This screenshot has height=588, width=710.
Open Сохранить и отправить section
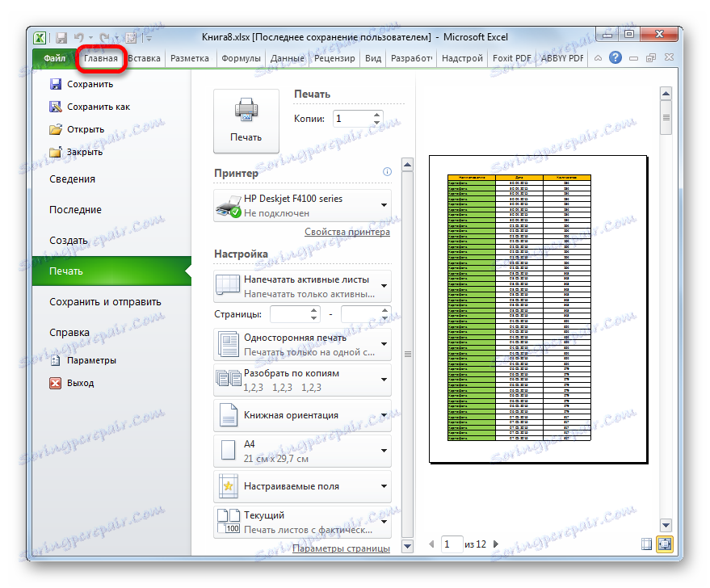pos(105,302)
